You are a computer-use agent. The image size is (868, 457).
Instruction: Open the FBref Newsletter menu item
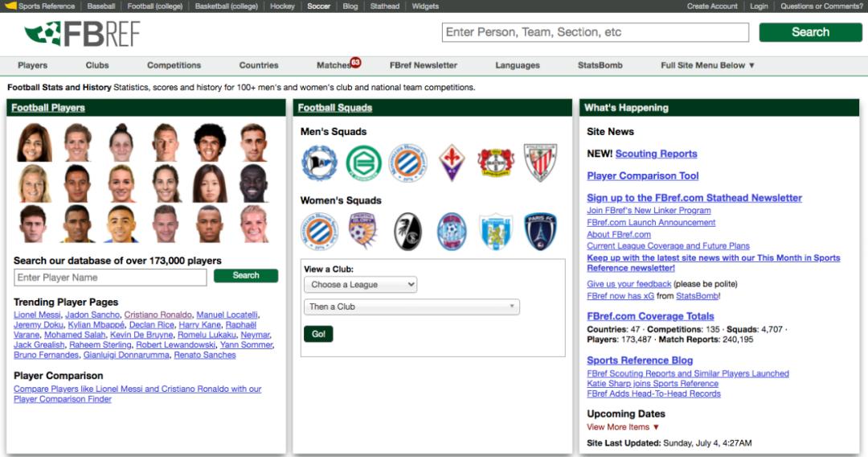pos(424,65)
